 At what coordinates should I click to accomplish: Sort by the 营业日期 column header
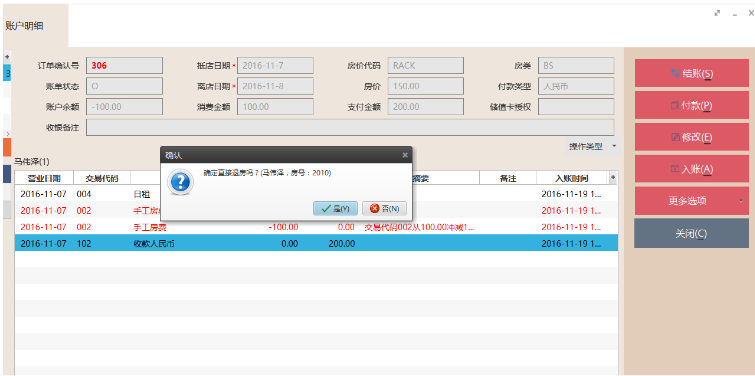pyautogui.click(x=44, y=178)
